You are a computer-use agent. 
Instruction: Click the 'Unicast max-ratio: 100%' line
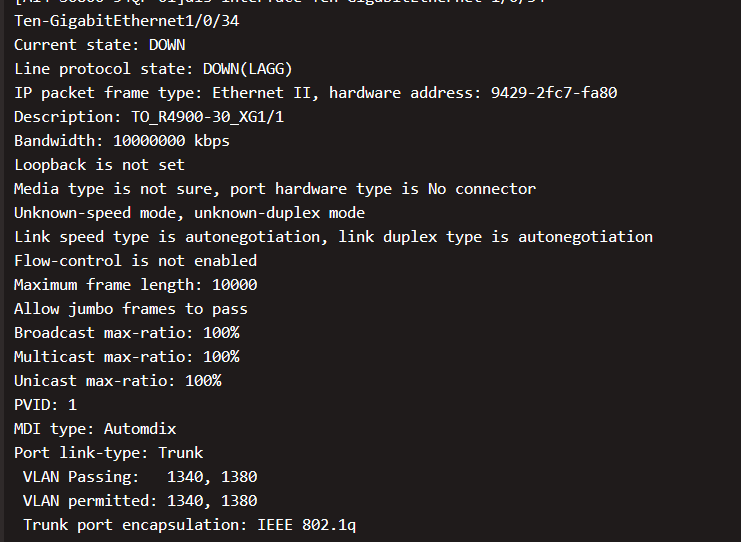click(117, 381)
